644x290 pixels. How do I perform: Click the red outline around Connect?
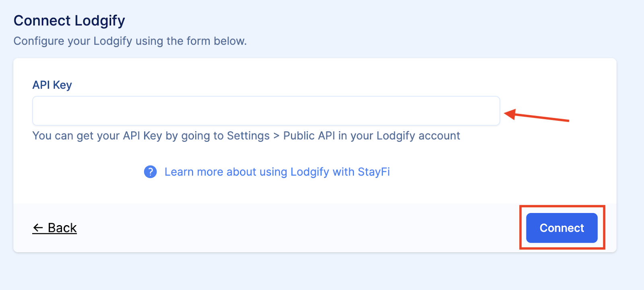pyautogui.click(x=562, y=207)
